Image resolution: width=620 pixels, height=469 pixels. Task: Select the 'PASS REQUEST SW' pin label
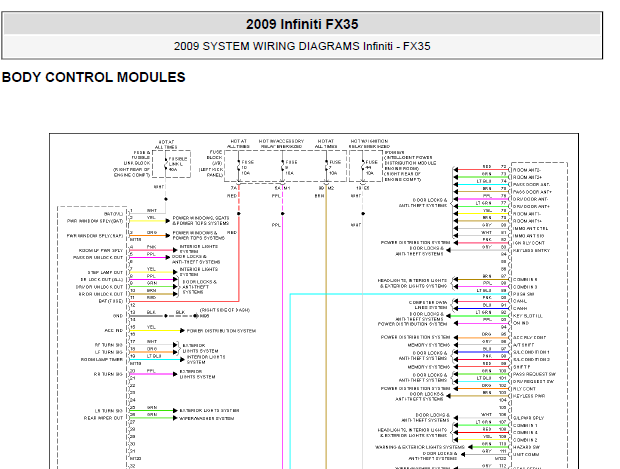pyautogui.click(x=534, y=374)
